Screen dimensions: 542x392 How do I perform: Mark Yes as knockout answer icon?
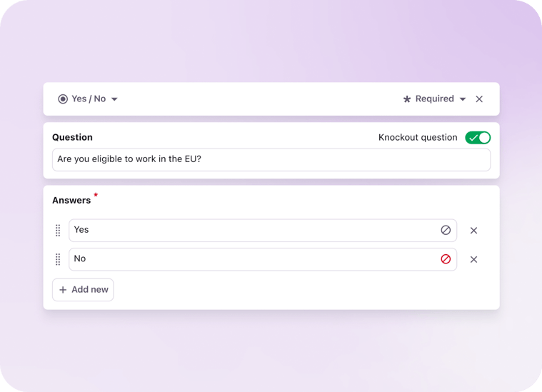[x=446, y=230]
